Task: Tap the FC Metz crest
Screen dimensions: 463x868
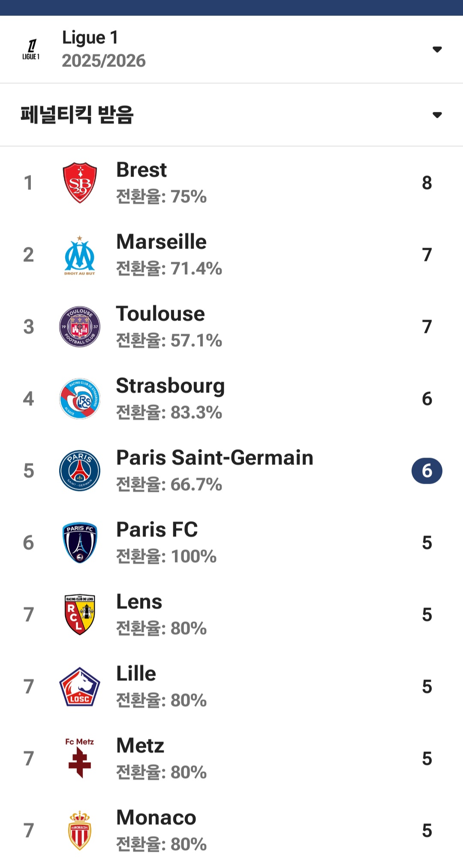Action: [x=80, y=757]
